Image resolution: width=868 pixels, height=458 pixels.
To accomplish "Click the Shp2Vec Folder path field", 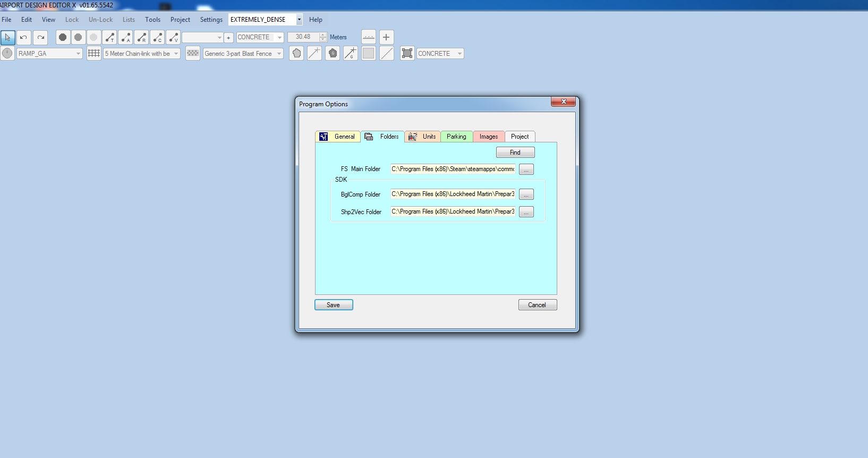I will pos(453,212).
